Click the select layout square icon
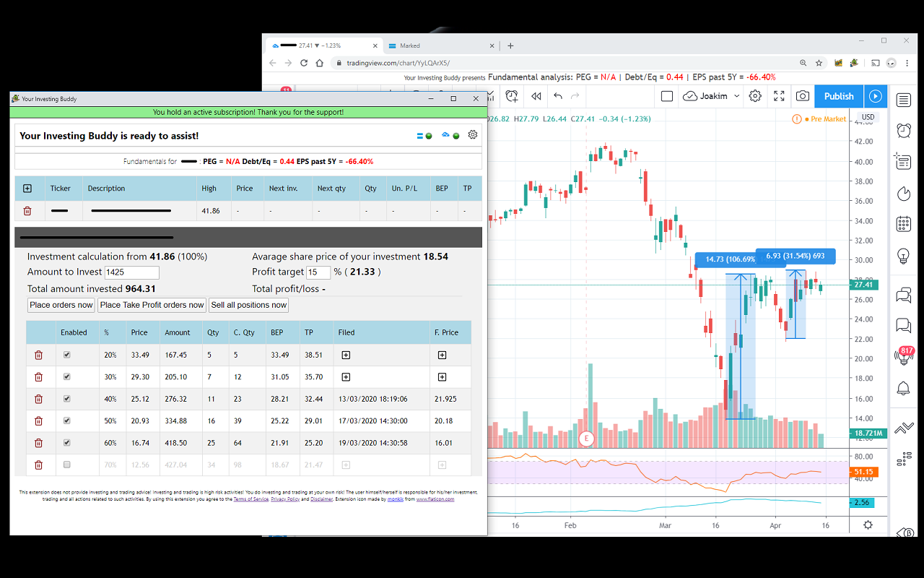Image resolution: width=924 pixels, height=578 pixels. [667, 96]
